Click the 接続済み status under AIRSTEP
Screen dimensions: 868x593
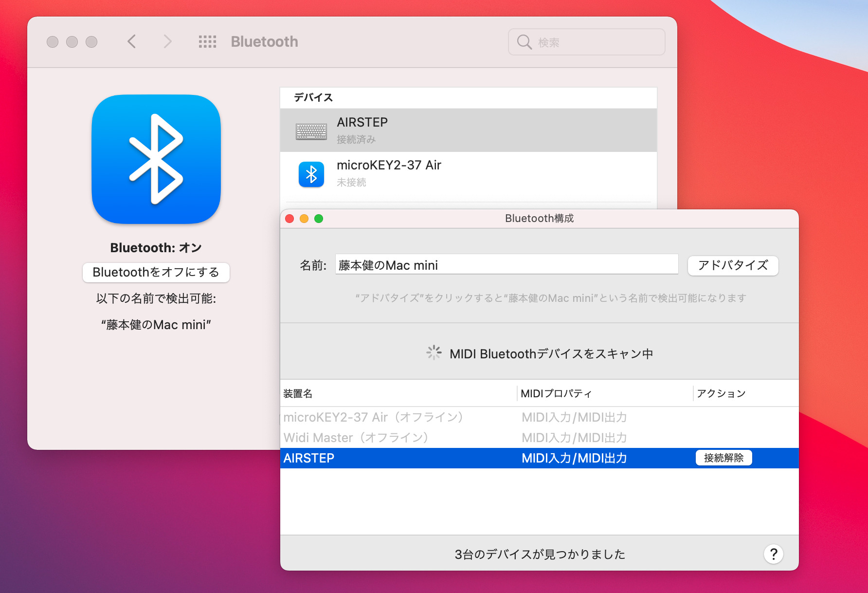356,139
